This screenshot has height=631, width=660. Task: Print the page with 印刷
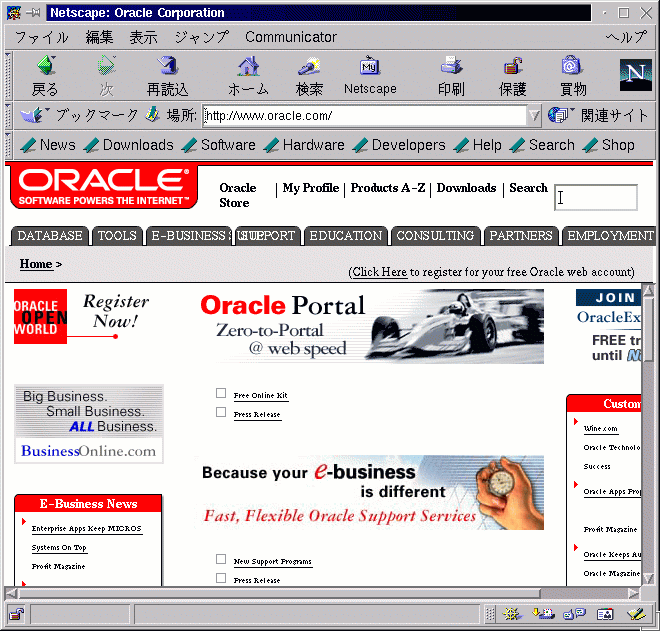[x=451, y=76]
